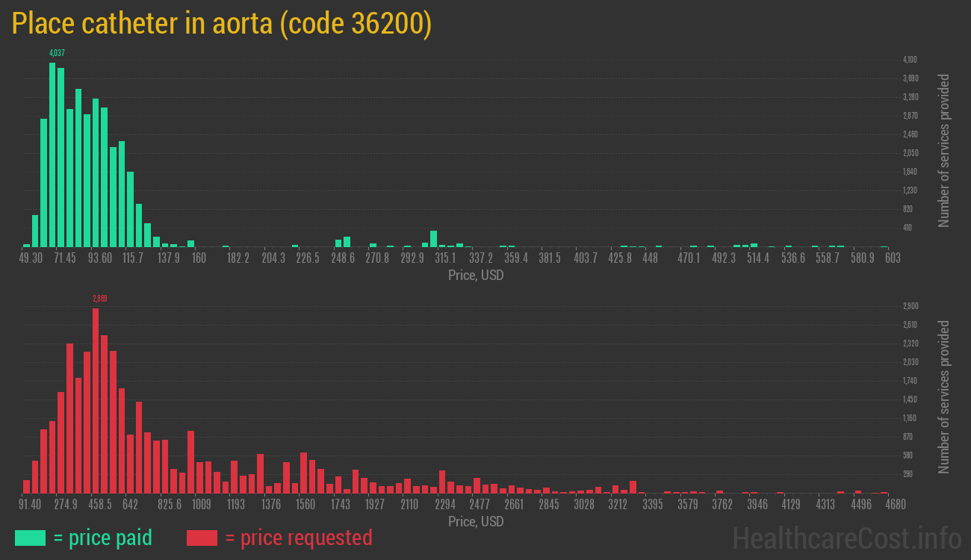
Task: Select the '= price requested' legend label
Action: pyautogui.click(x=298, y=538)
